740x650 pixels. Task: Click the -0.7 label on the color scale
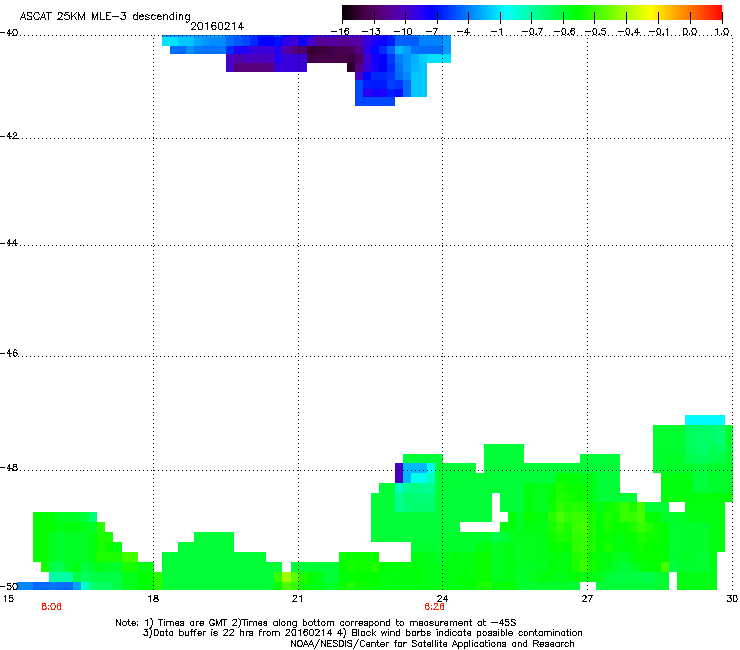pyautogui.click(x=532, y=32)
